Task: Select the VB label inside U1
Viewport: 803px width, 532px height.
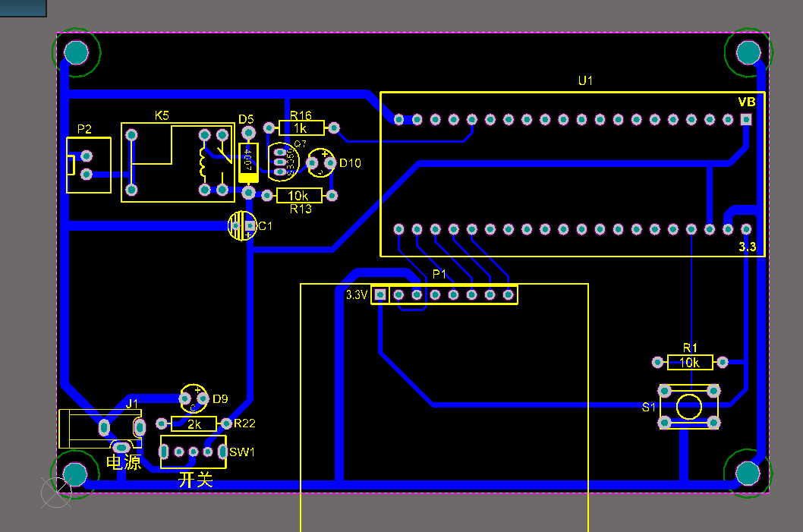Action: 747,102
